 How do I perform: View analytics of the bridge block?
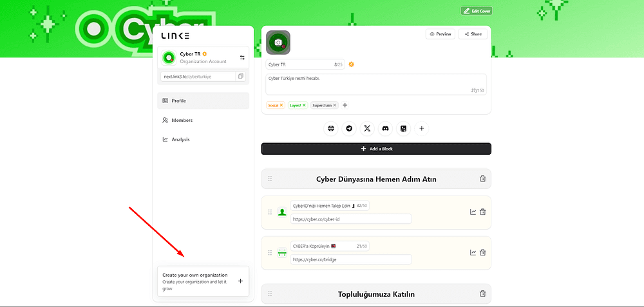point(473,253)
